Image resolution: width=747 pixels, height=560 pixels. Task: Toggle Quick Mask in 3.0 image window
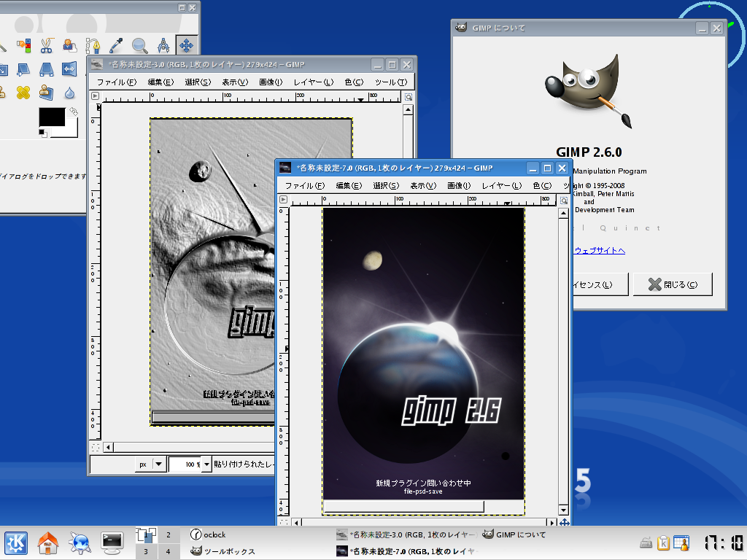[96, 448]
